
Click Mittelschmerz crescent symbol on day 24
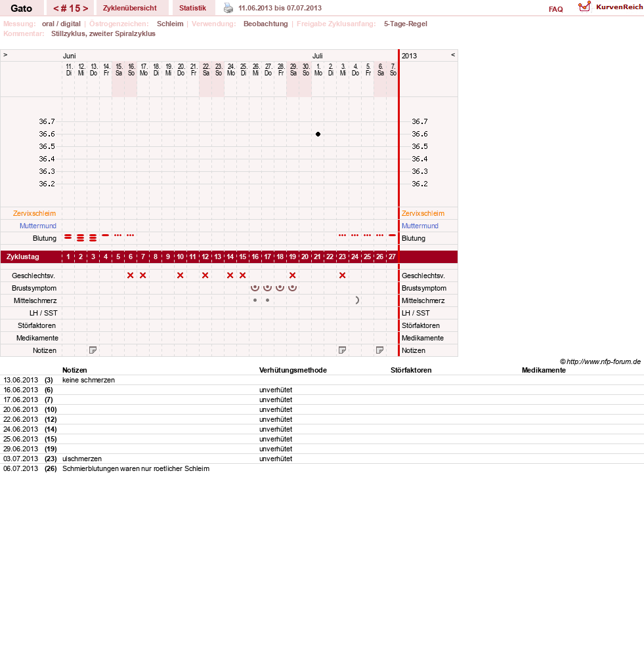357,300
